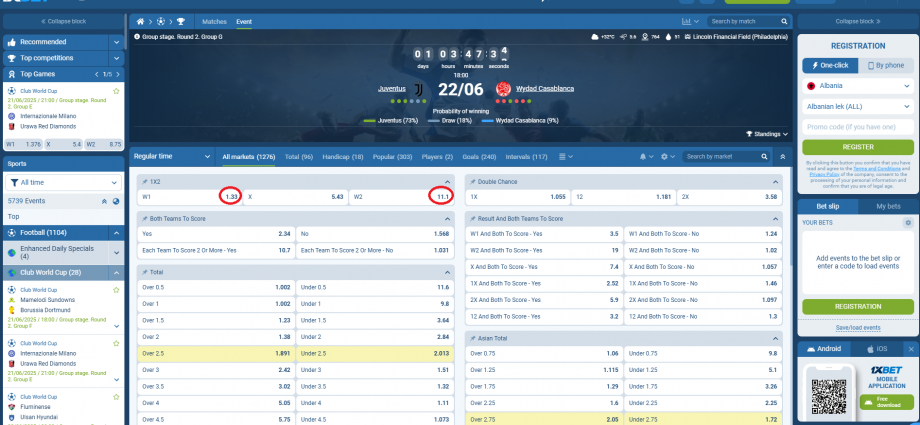Open the Albania country dropdown
Viewport: 920px width, 425px height.
pyautogui.click(x=858, y=86)
